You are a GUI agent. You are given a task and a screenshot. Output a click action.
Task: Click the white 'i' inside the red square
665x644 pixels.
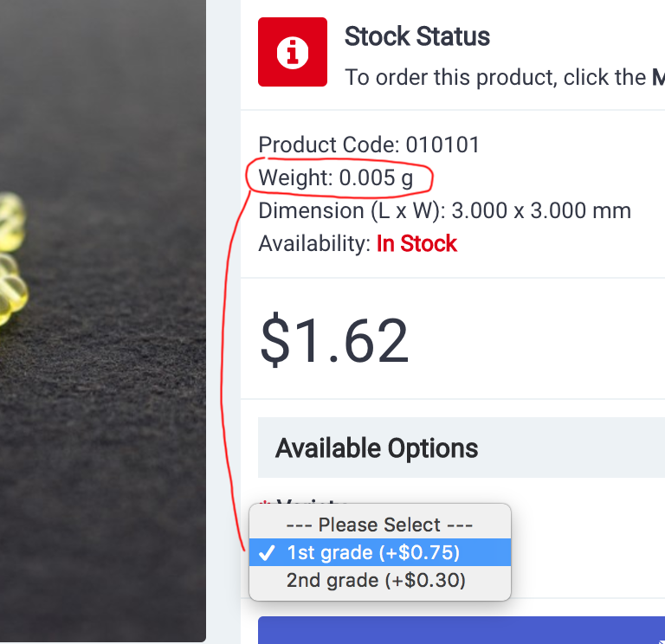point(293,53)
